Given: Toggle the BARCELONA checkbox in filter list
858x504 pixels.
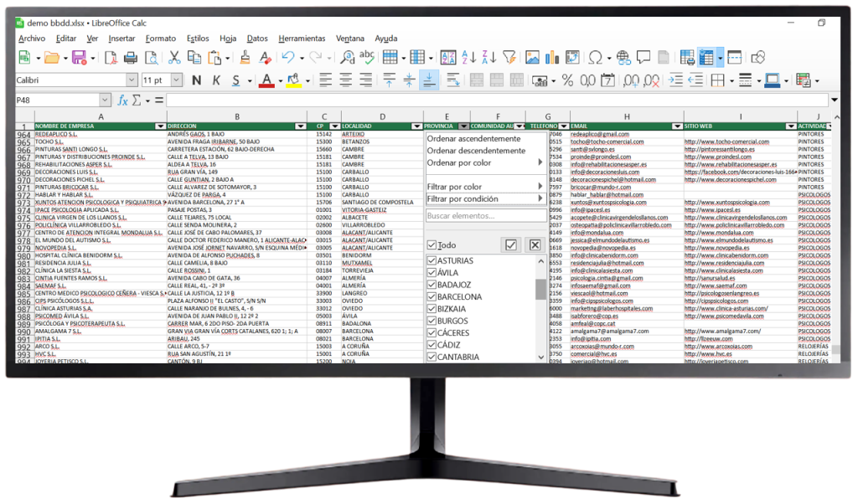Looking at the screenshot, I should coord(432,297).
